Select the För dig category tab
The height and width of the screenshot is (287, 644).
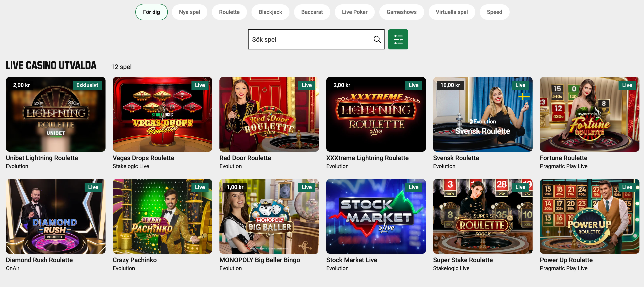click(x=151, y=12)
